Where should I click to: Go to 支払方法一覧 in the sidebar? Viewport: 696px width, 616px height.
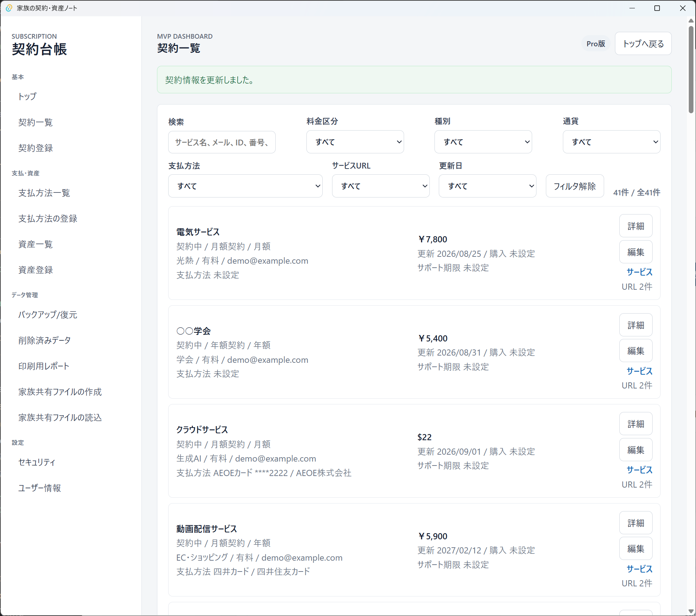pos(44,193)
